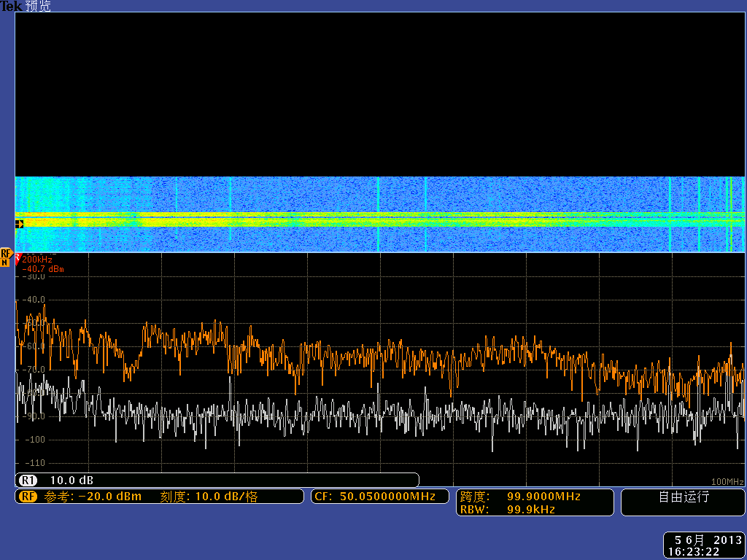Click the -100 amplitude axis label

(35, 440)
